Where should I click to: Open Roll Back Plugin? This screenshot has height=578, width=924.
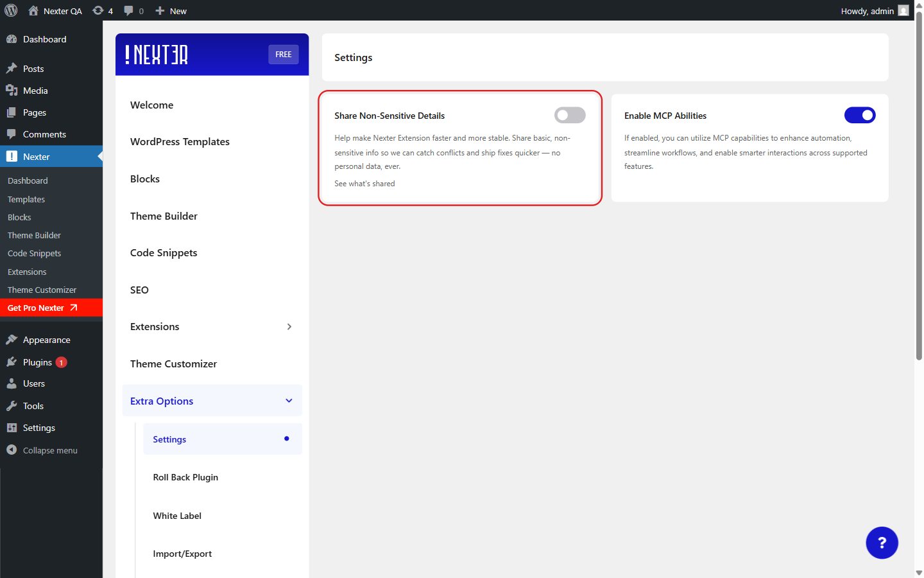pyautogui.click(x=185, y=477)
